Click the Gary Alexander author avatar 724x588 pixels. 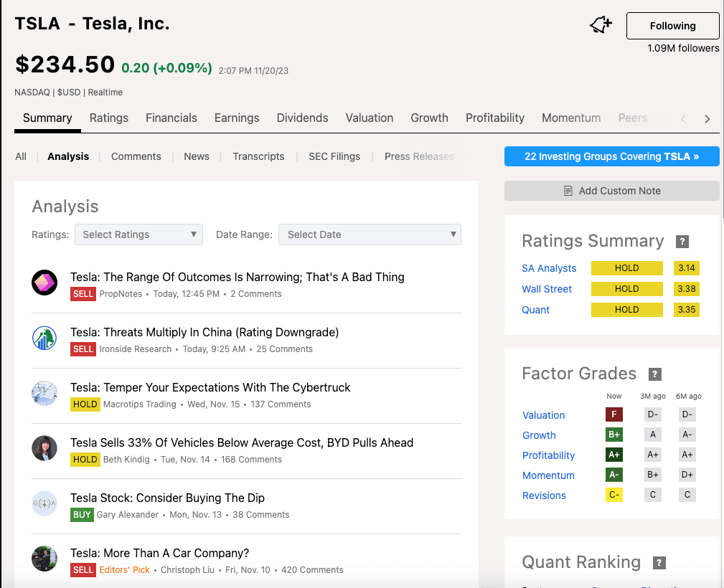[x=44, y=503]
